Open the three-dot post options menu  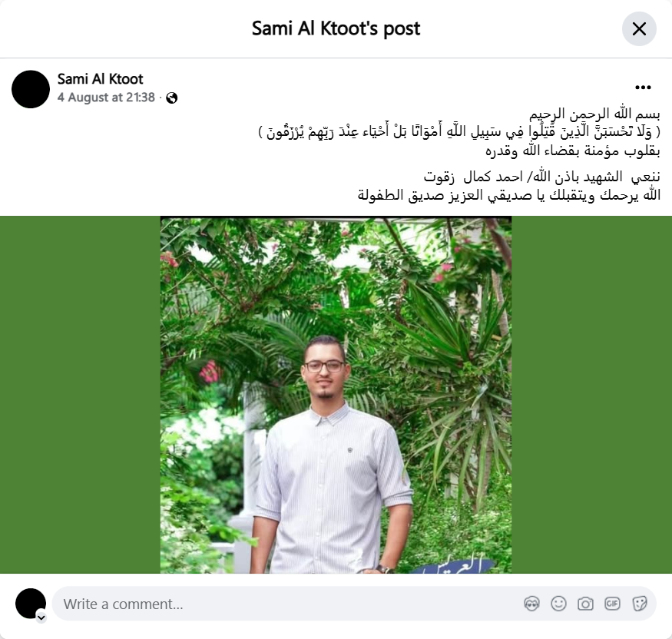(x=643, y=88)
